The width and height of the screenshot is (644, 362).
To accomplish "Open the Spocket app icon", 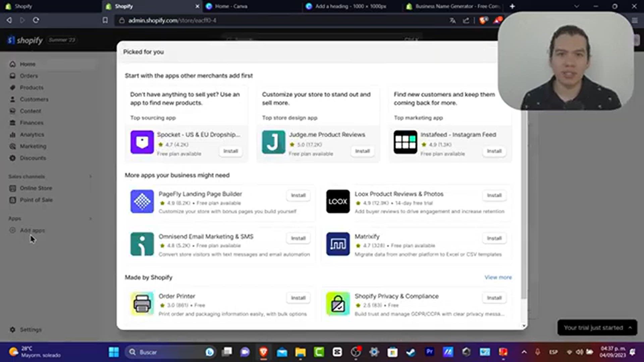I will tap(142, 142).
